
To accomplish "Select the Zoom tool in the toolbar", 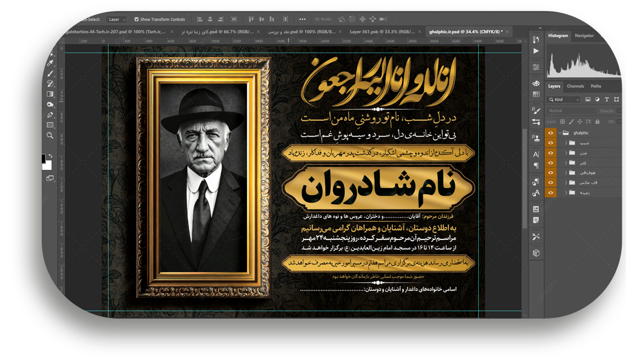I will (x=50, y=135).
